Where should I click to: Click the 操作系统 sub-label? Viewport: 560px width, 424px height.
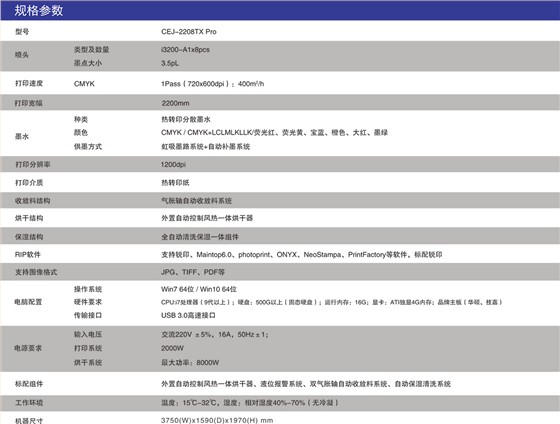coord(88,289)
